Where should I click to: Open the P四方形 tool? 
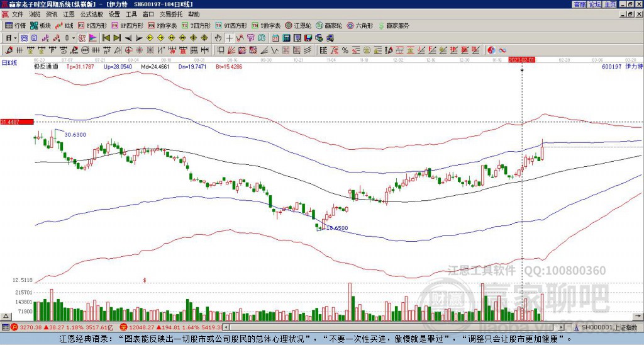pyautogui.click(x=92, y=25)
